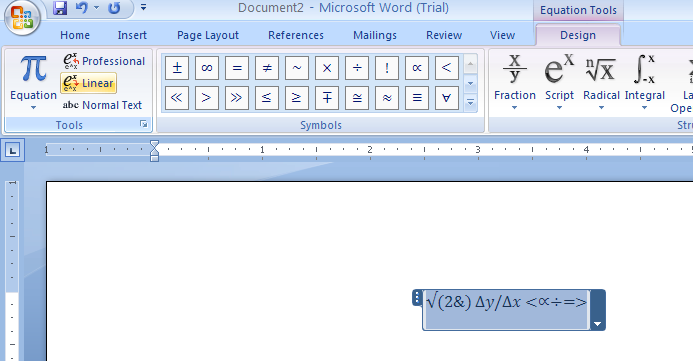This screenshot has height=361, width=693.
Task: Convert equation to Professional format
Action: (104, 61)
